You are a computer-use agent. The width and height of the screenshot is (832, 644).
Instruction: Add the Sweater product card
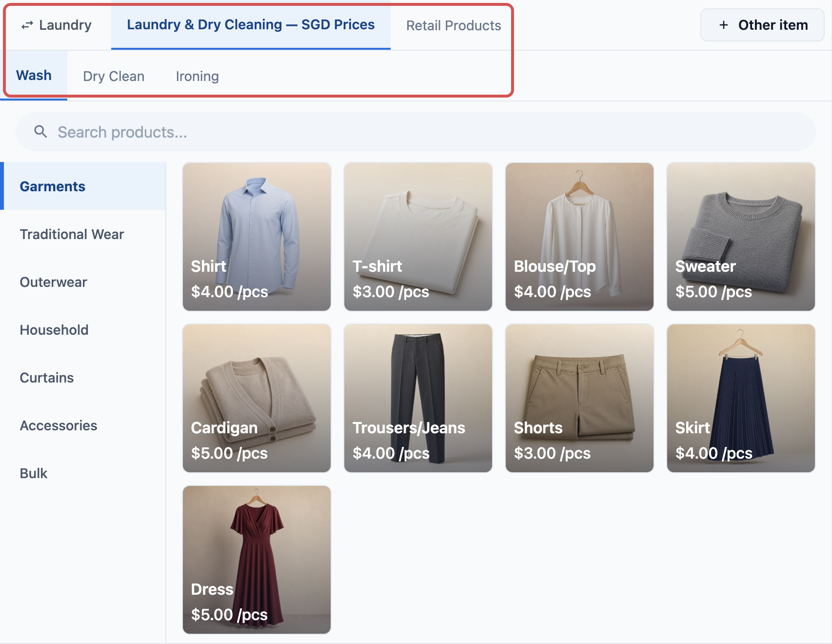(x=741, y=237)
